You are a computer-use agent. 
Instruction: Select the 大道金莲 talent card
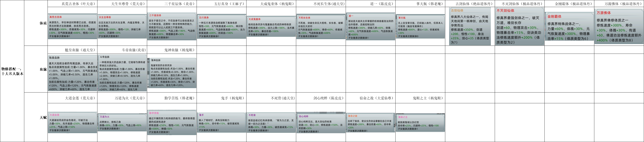pos(72,122)
